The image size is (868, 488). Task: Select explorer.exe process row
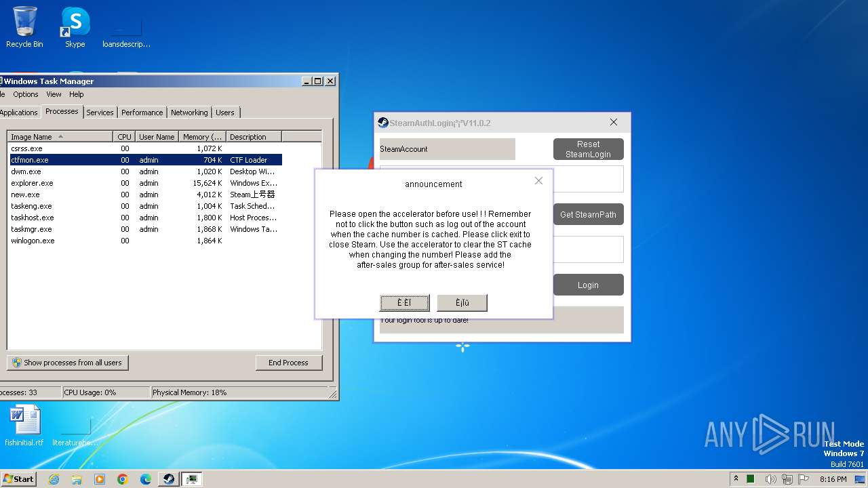(144, 183)
